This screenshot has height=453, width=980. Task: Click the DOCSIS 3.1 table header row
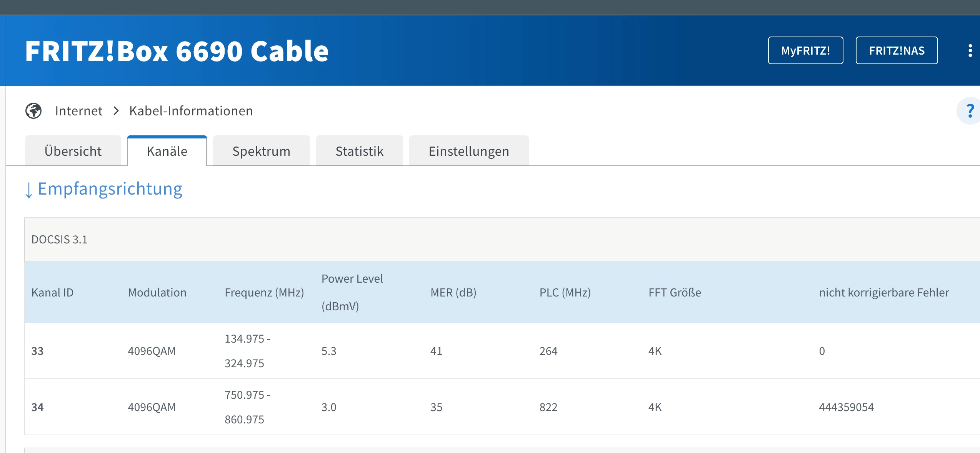click(60, 239)
